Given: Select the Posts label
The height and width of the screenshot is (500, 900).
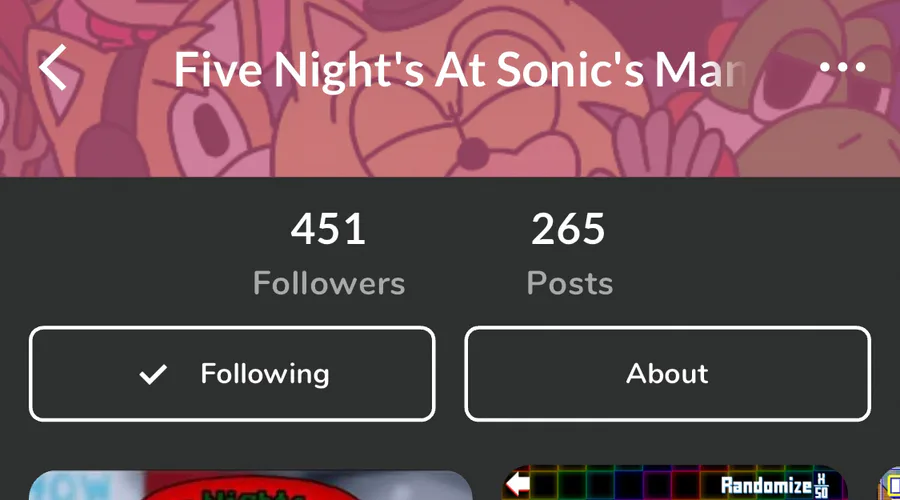Looking at the screenshot, I should pos(569,283).
